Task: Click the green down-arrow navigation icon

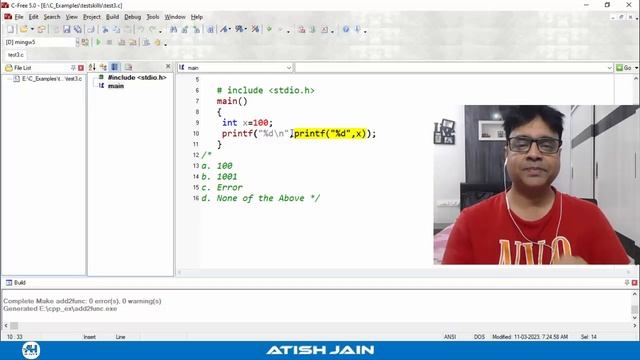Action: point(269,29)
